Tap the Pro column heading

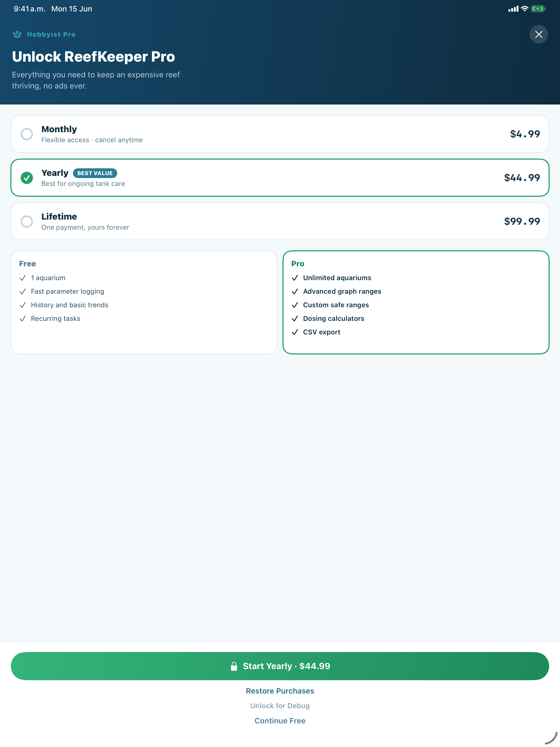tap(298, 264)
